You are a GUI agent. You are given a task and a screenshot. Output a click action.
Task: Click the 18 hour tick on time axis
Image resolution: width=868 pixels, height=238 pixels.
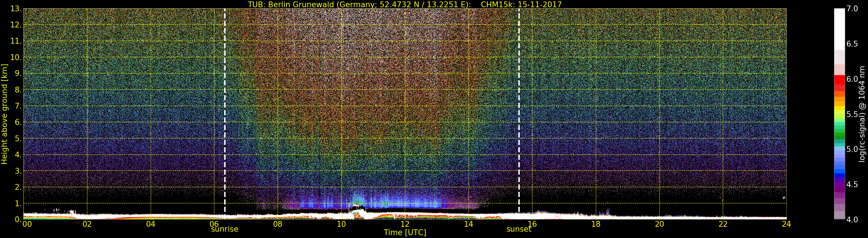596,224
